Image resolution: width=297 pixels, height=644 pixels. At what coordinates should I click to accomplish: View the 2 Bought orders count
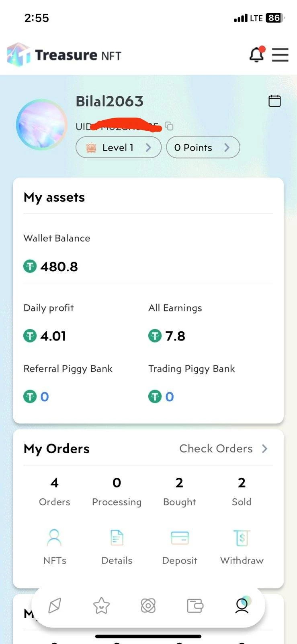[x=179, y=491]
